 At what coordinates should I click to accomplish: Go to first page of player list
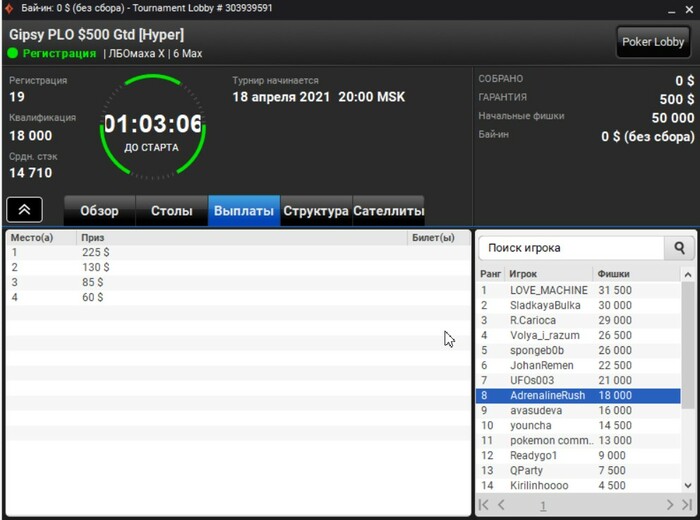point(483,505)
